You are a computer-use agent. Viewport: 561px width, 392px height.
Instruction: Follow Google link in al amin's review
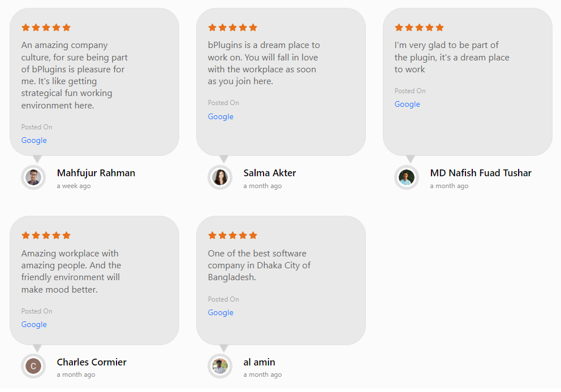tap(221, 312)
